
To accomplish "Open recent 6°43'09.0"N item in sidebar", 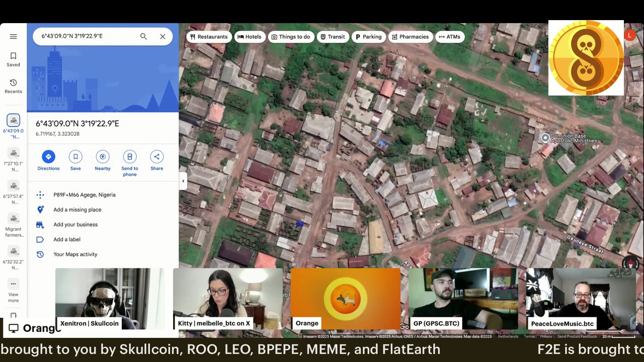I will coord(14,127).
